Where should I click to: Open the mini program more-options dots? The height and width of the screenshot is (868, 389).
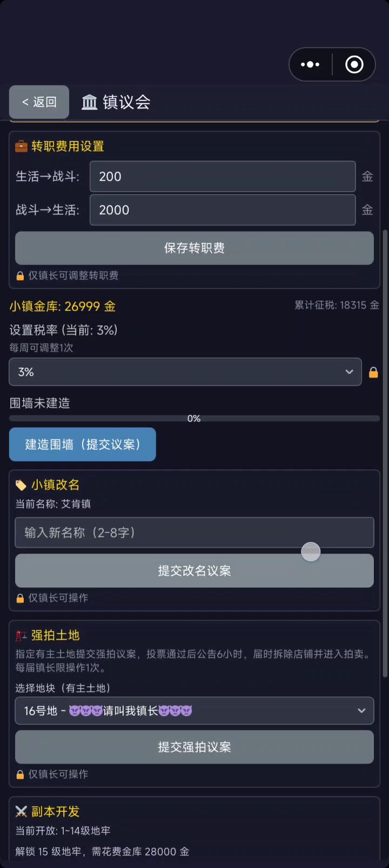[x=310, y=65]
